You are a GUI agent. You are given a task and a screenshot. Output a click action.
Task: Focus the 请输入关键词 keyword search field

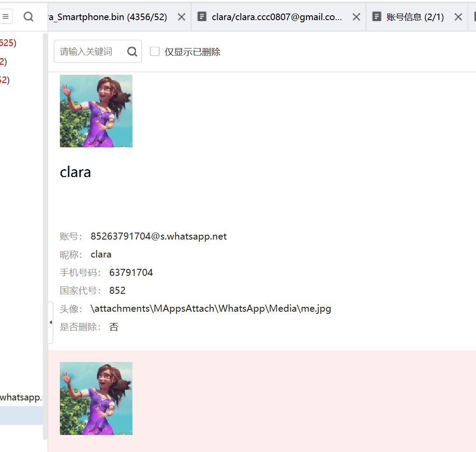[x=98, y=51]
